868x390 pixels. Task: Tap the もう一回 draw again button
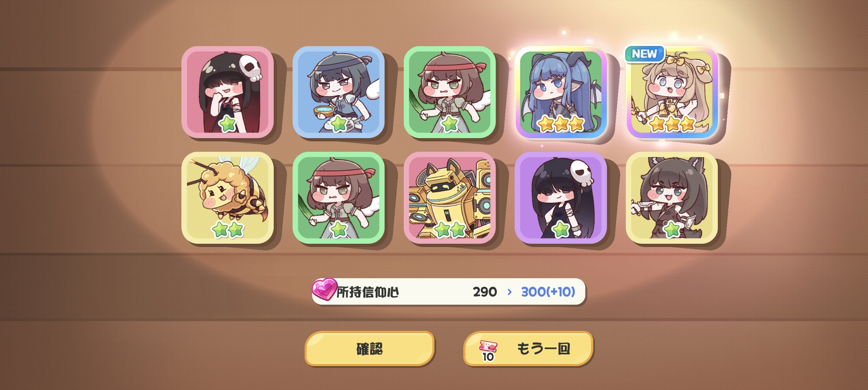click(x=528, y=348)
